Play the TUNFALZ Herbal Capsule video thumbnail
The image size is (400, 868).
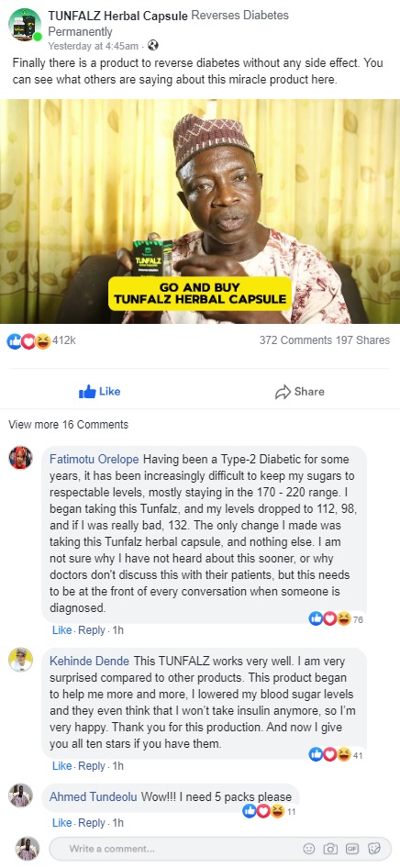[x=200, y=211]
